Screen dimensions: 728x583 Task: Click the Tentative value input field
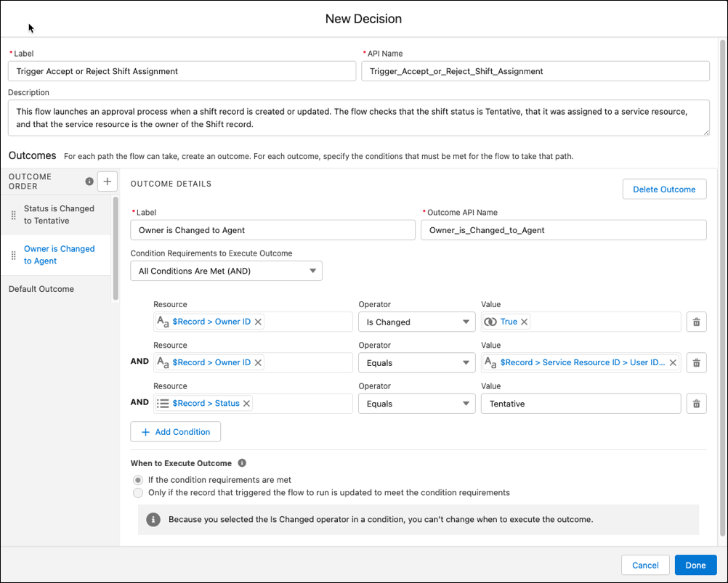pyautogui.click(x=581, y=404)
